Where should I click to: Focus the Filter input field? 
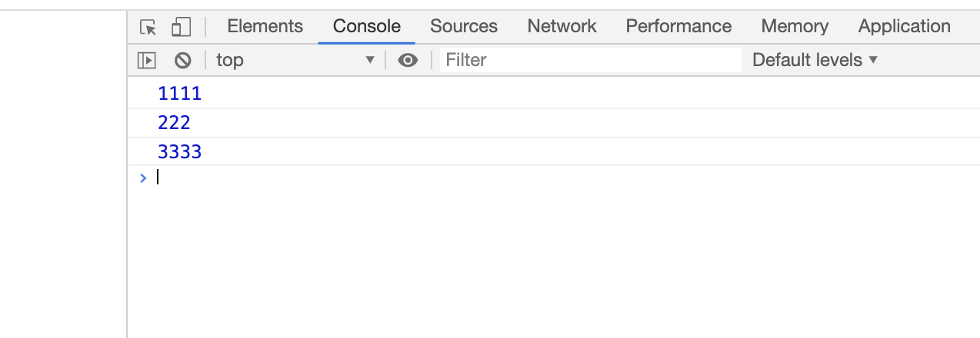tap(590, 60)
